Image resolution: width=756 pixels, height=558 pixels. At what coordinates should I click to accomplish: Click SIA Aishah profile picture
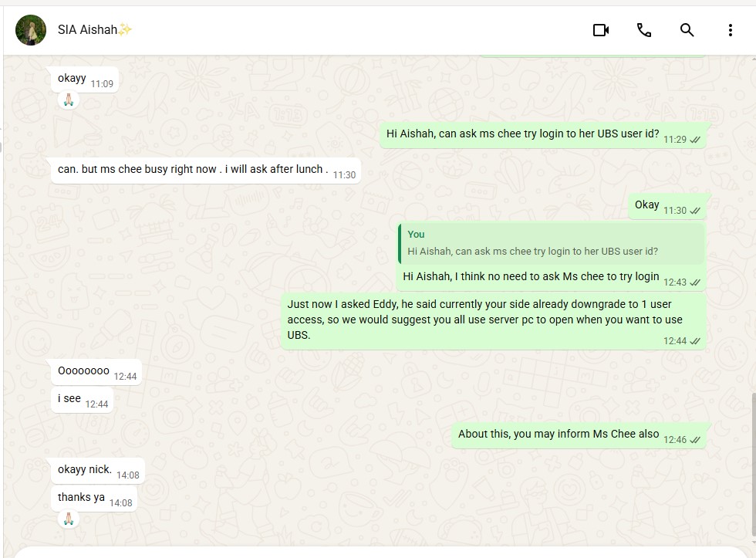pos(31,30)
